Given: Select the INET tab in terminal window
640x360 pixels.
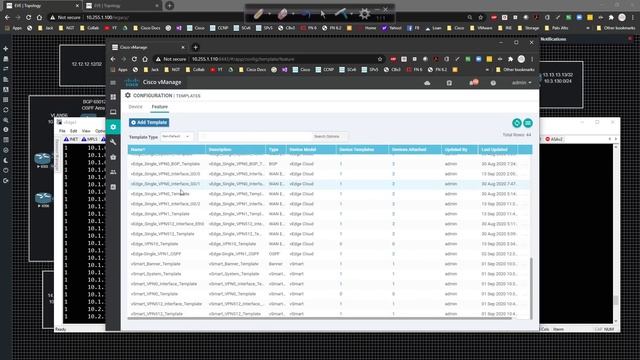Looking at the screenshot, I should pyautogui.click(x=71, y=139).
